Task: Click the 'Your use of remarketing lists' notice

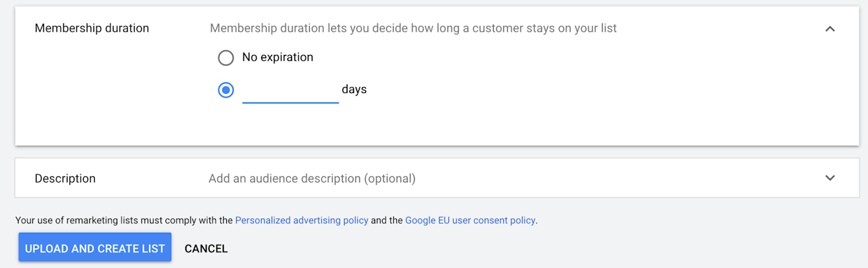Action: coord(124,220)
